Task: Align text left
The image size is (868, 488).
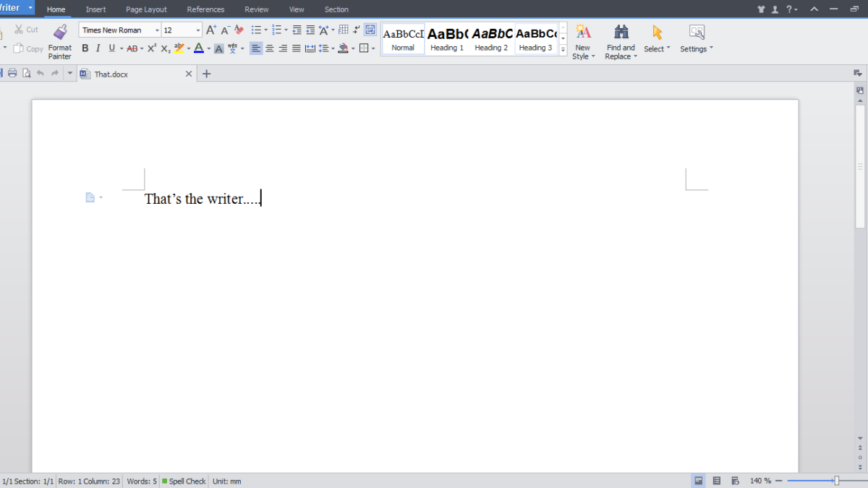Action: point(256,48)
